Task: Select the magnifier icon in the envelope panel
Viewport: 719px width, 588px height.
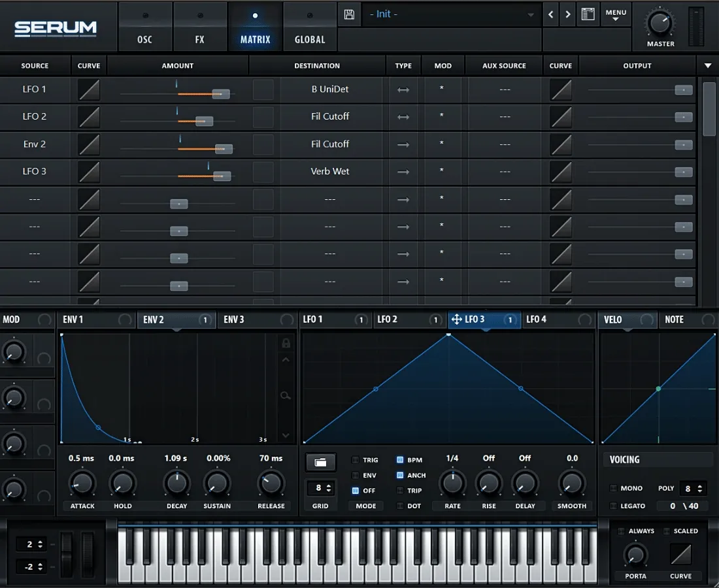Action: pos(285,395)
